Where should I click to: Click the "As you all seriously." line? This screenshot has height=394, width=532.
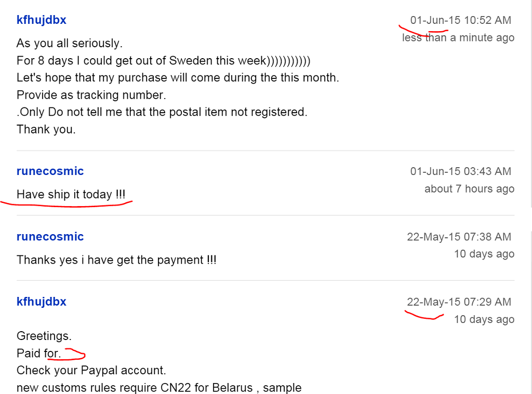point(70,43)
